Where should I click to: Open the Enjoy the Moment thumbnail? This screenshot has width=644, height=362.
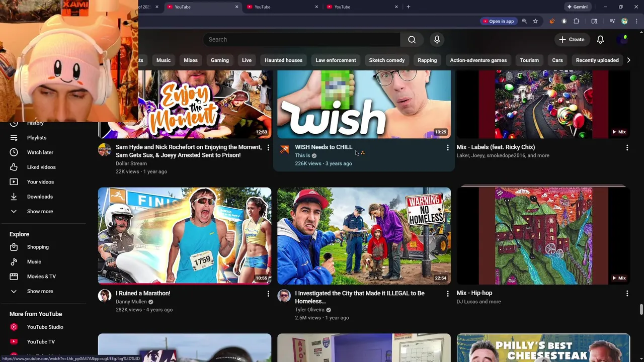tap(205, 105)
